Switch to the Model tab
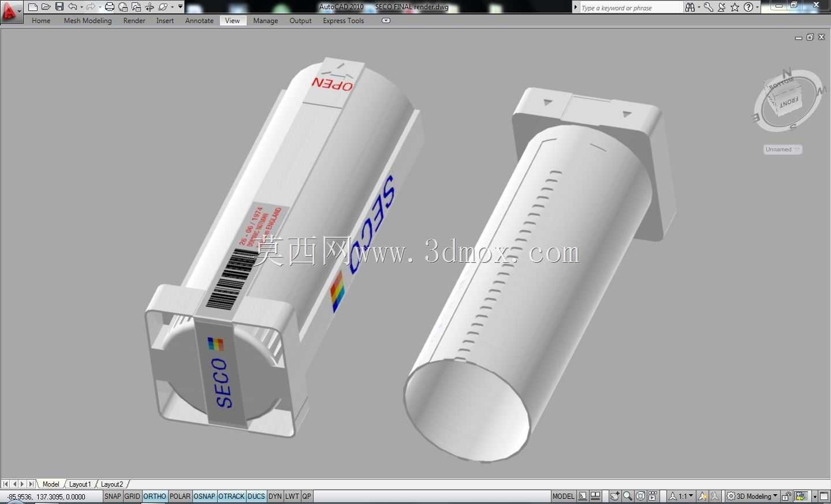The image size is (831, 504). (51, 484)
